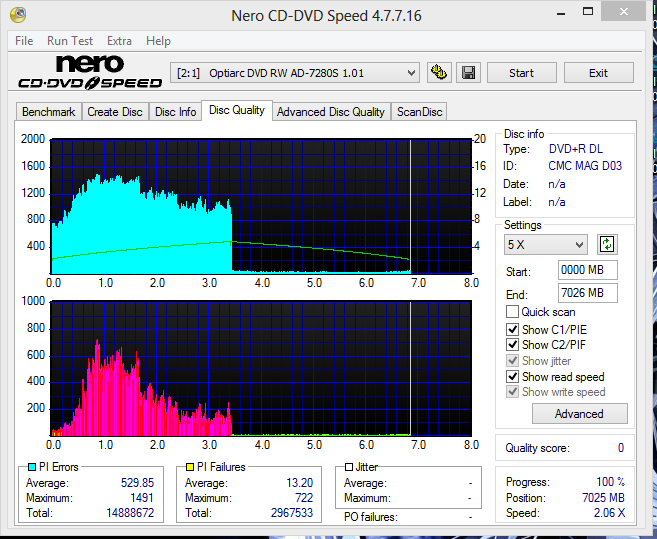Close the Nero CD-DVD Speed window

[x=623, y=12]
